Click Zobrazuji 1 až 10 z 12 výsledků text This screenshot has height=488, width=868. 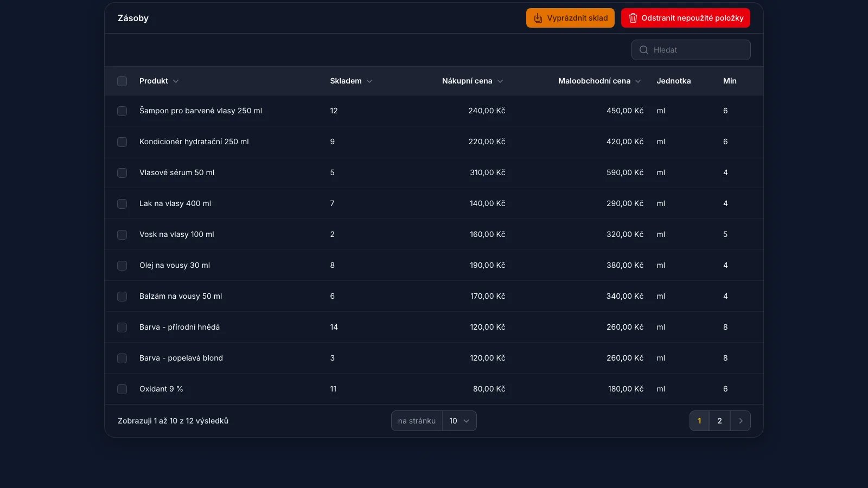[173, 421]
